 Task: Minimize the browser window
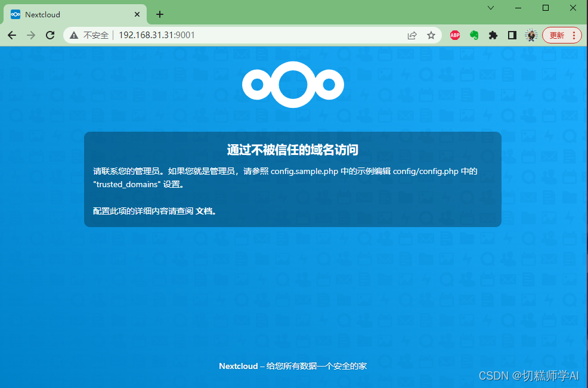point(518,8)
